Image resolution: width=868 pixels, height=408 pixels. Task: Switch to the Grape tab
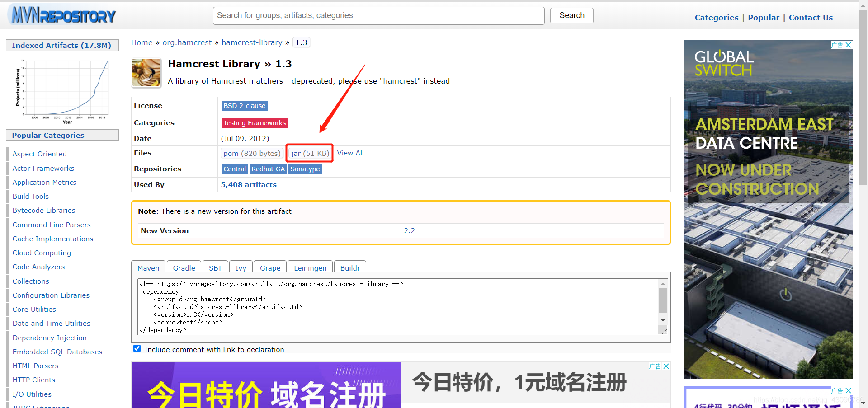[270, 267]
